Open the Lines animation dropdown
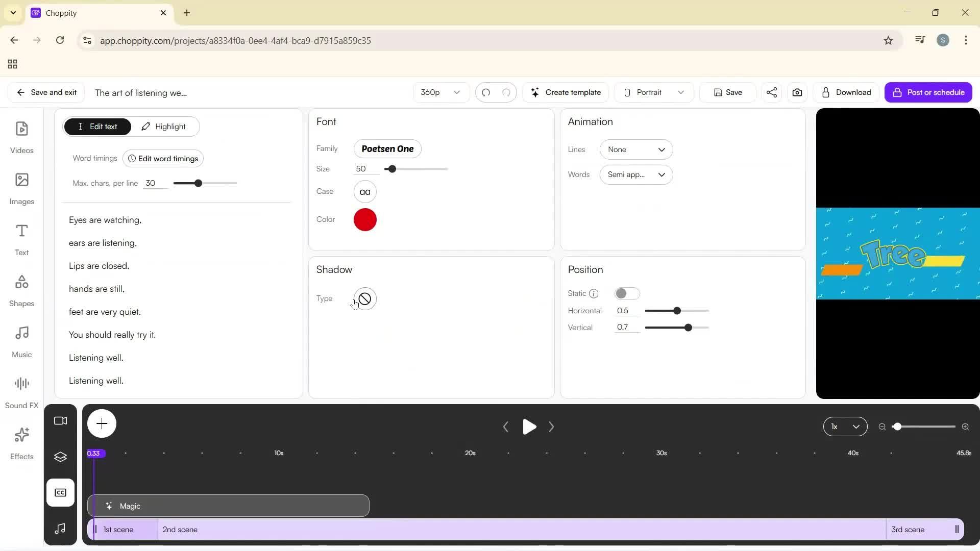The image size is (980, 551). point(635,149)
